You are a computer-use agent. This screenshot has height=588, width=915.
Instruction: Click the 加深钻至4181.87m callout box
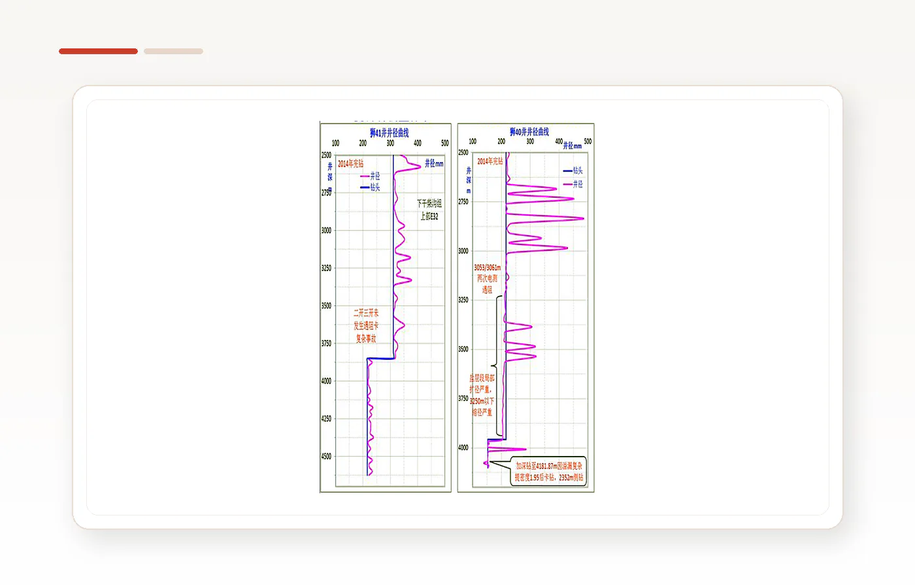click(x=548, y=472)
